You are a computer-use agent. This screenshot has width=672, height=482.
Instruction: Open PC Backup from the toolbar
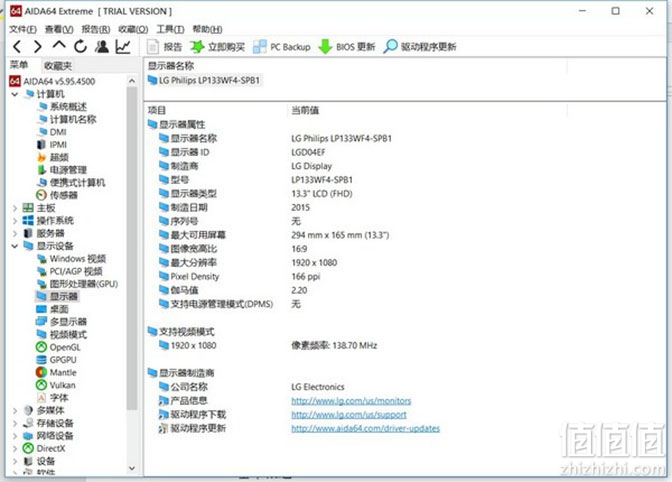point(282,47)
